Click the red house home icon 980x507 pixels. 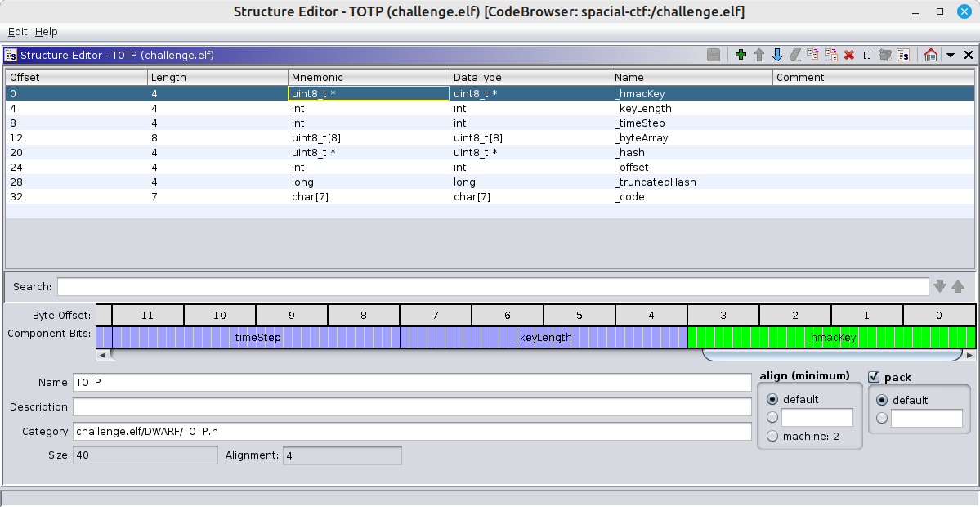click(930, 55)
